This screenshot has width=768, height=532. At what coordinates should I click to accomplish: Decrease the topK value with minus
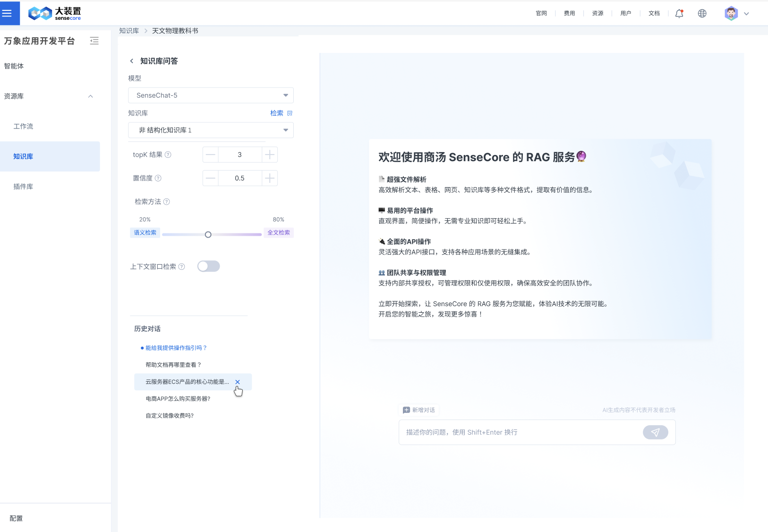pos(211,154)
